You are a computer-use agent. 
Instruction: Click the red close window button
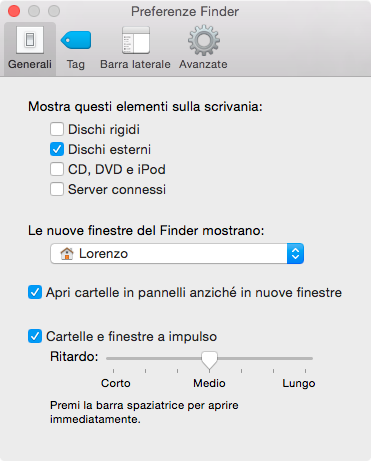(14, 11)
